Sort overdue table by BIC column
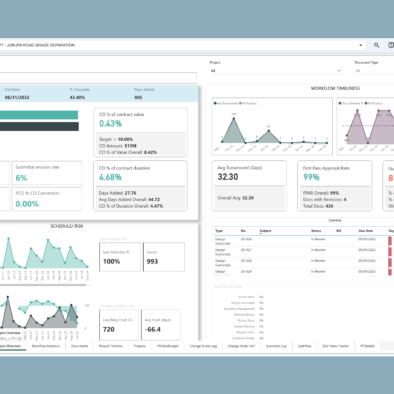The image size is (394, 394). [339, 231]
